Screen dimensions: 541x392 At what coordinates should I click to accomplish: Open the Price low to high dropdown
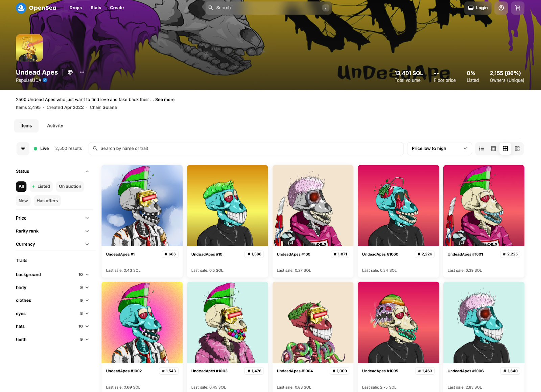click(x=439, y=148)
